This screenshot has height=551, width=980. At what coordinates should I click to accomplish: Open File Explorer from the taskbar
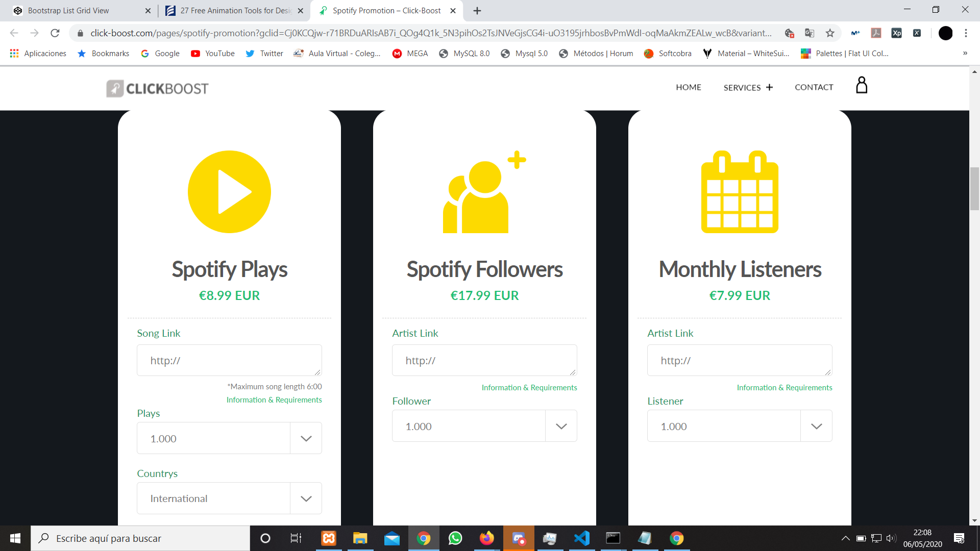pos(360,538)
